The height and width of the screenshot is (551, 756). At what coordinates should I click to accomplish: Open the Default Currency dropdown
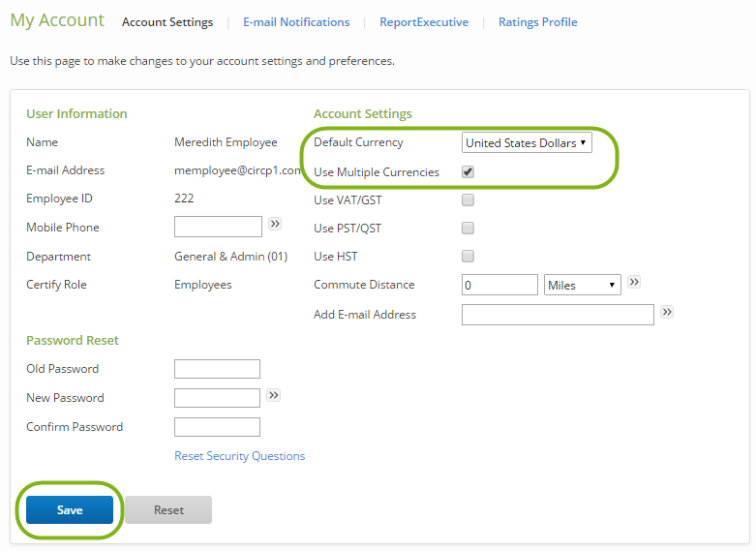(526, 143)
